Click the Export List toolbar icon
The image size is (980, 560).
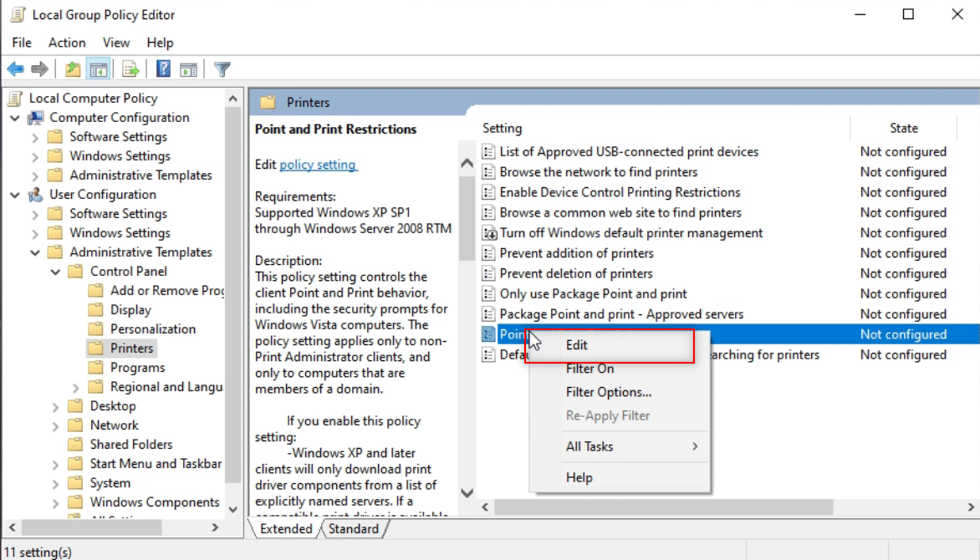[x=130, y=69]
